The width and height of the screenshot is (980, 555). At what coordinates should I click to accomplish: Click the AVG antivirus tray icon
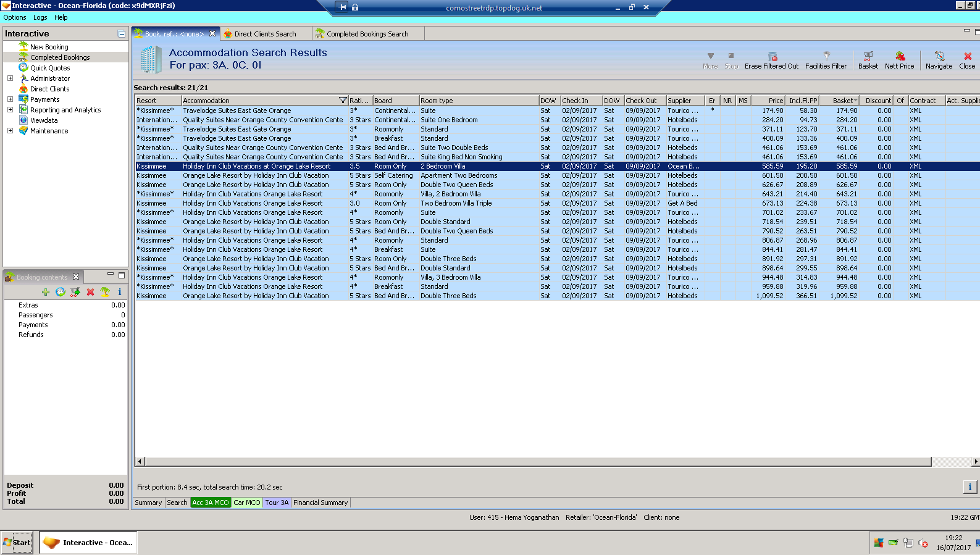click(878, 543)
